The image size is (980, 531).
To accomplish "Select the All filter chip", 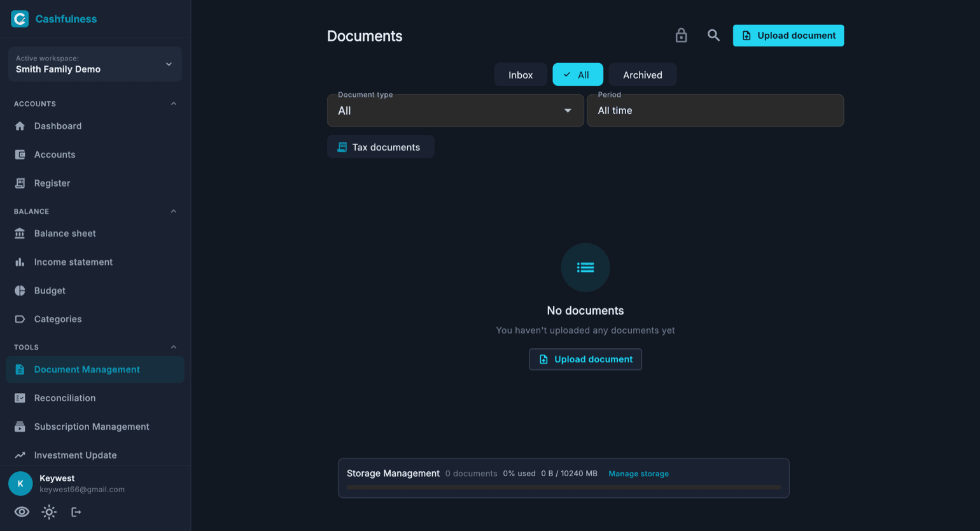I will [578, 74].
